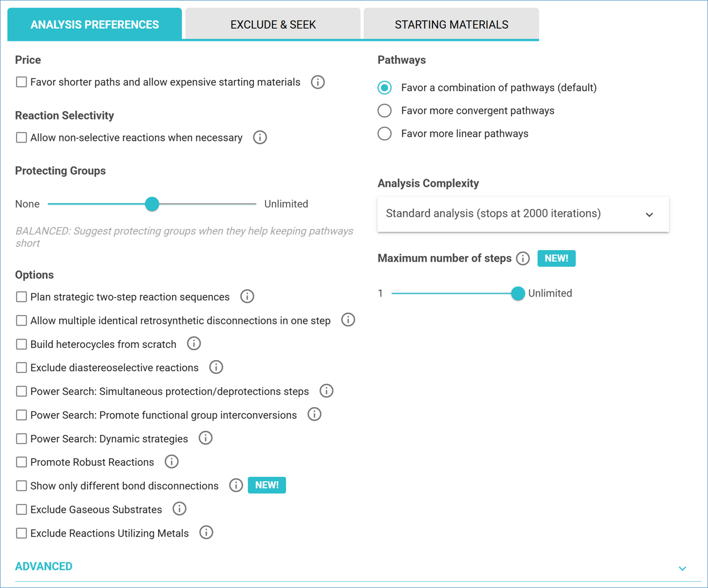Open info icon for non-selective reactions
Viewport: 708px width, 588px height.
pyautogui.click(x=260, y=138)
